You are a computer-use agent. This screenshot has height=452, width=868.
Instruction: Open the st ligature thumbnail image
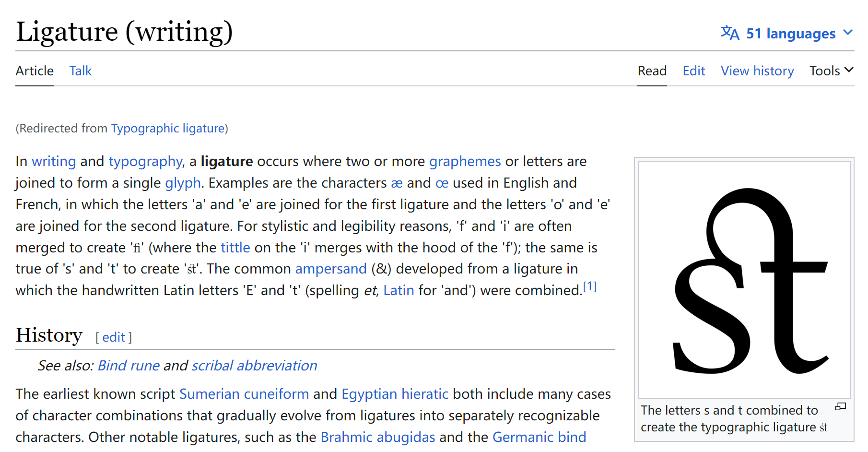tap(744, 280)
